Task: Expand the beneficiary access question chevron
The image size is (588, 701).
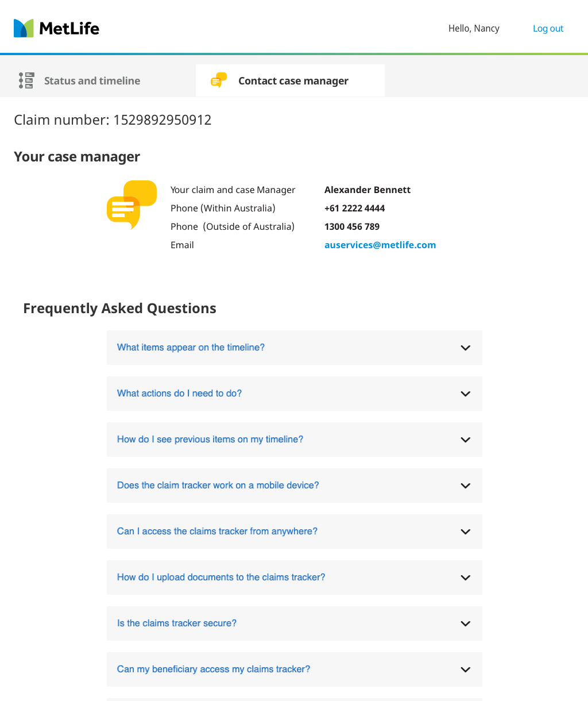Action: point(466,669)
